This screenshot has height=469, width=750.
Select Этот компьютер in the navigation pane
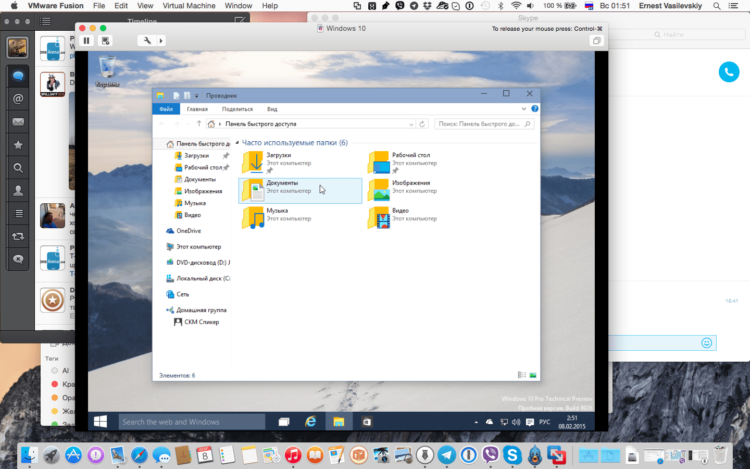[198, 247]
